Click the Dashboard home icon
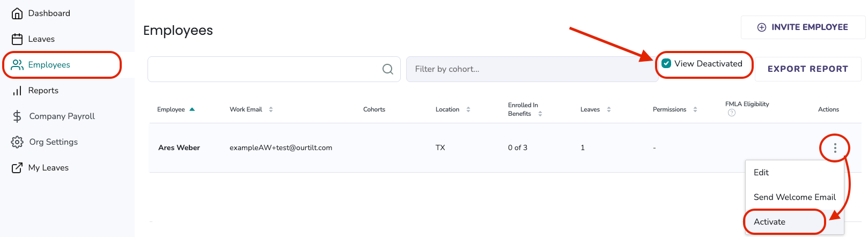Viewport: 868px width, 237px height. [17, 13]
